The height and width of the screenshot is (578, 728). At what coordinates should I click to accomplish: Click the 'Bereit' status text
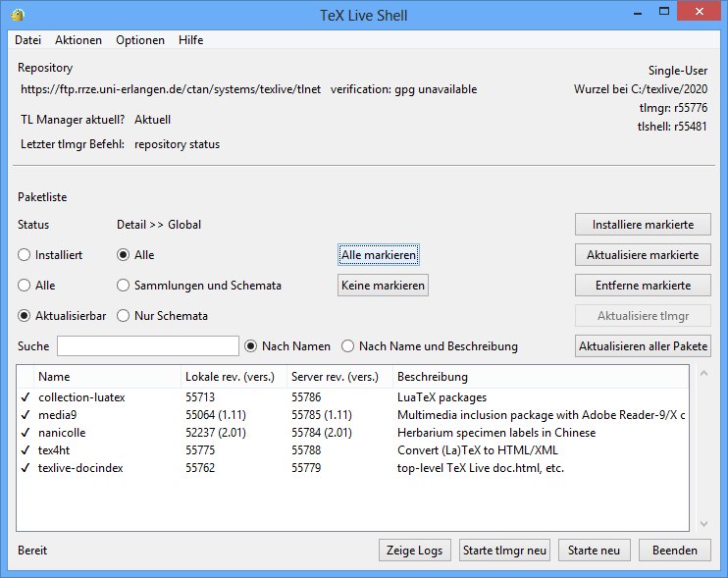[x=32, y=551]
